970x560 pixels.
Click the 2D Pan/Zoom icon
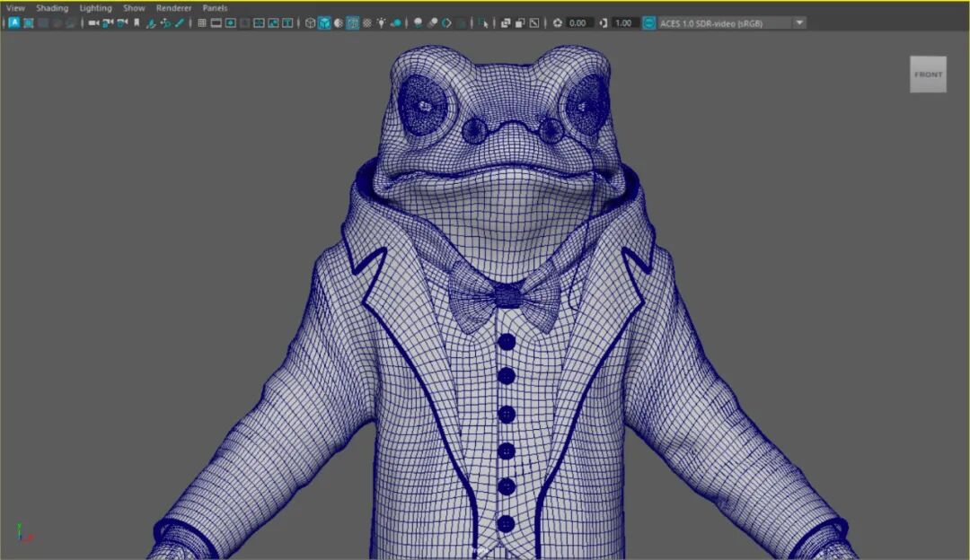(x=165, y=22)
